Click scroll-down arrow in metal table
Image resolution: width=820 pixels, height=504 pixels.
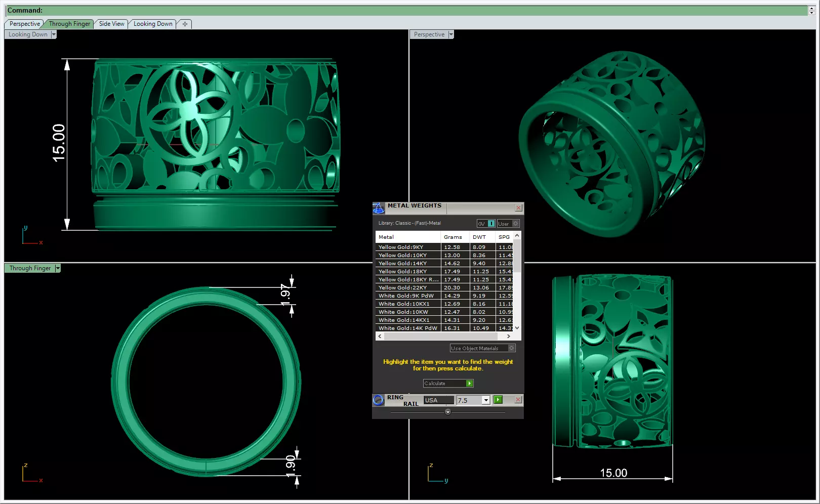pos(517,328)
